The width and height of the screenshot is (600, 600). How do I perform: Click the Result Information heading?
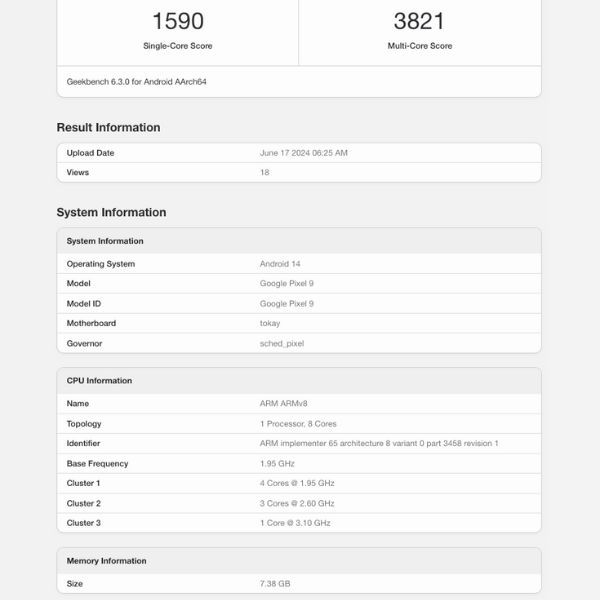(108, 127)
